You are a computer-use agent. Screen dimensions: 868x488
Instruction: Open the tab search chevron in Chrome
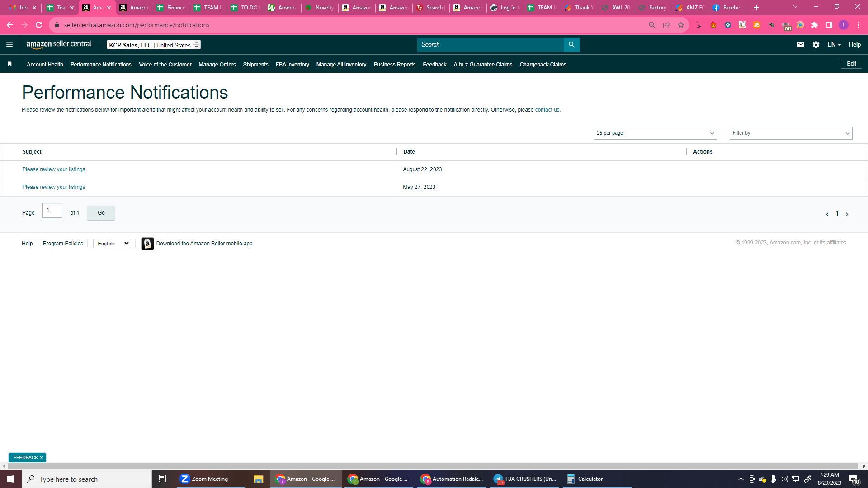point(795,7)
